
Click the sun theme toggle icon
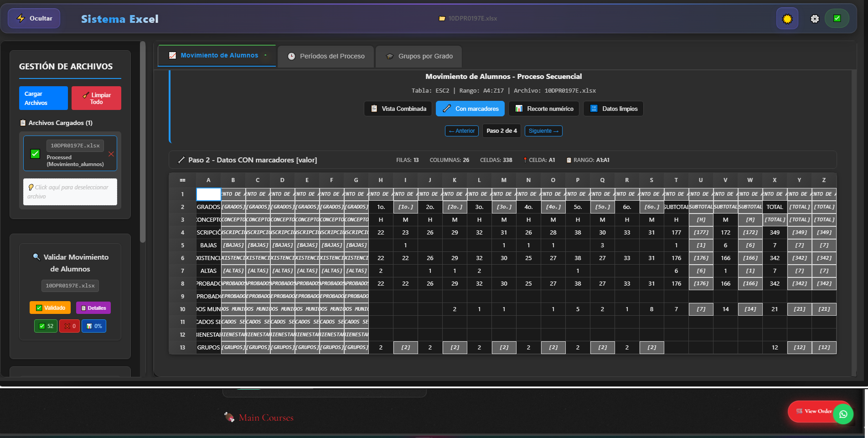point(787,19)
